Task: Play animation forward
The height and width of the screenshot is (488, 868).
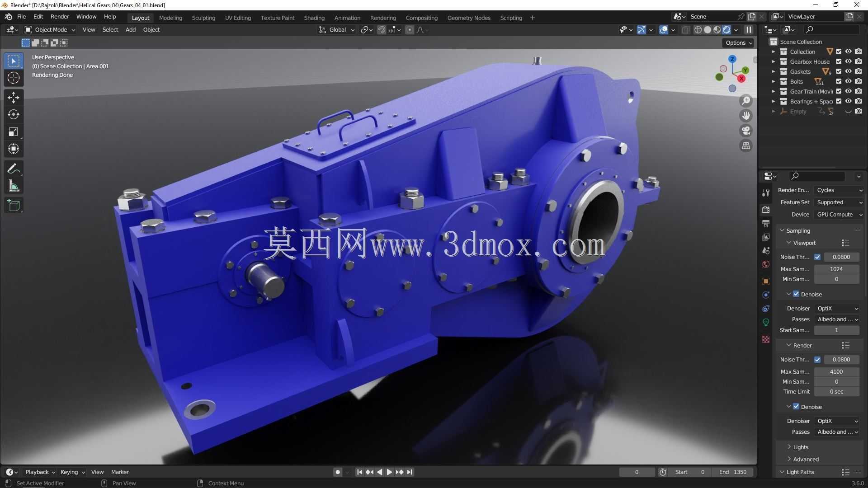Action: pos(389,472)
